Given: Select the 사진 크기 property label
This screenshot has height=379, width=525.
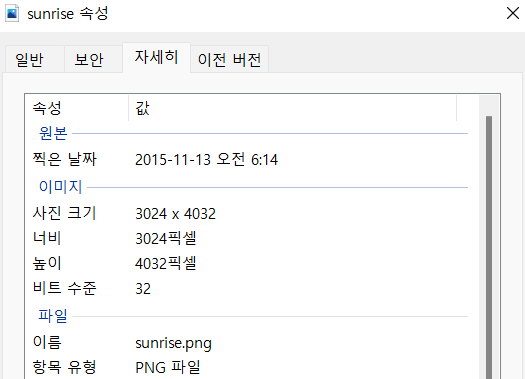Looking at the screenshot, I should 64,213.
